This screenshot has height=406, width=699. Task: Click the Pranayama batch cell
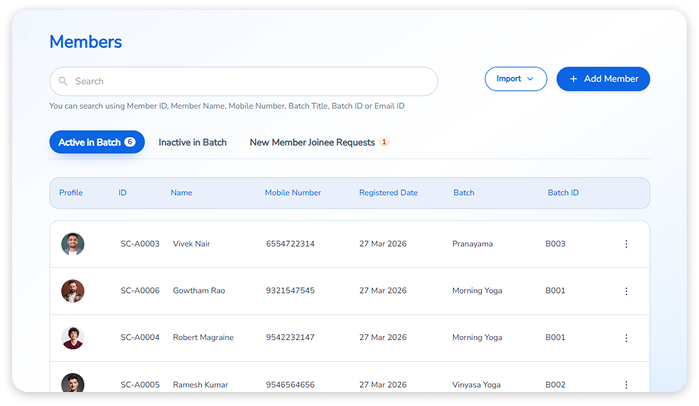(473, 244)
